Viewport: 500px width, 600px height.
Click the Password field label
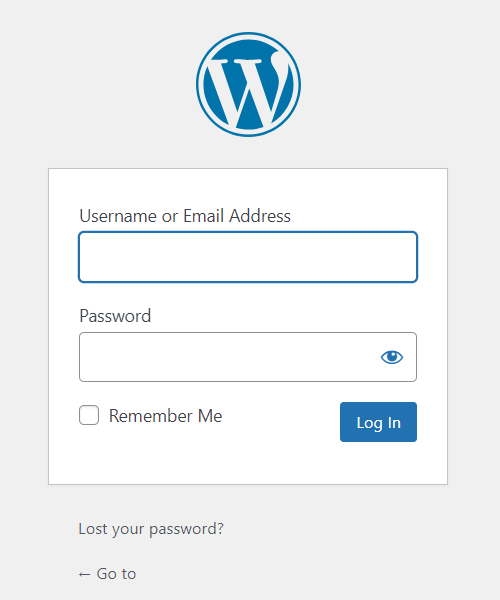(x=115, y=316)
